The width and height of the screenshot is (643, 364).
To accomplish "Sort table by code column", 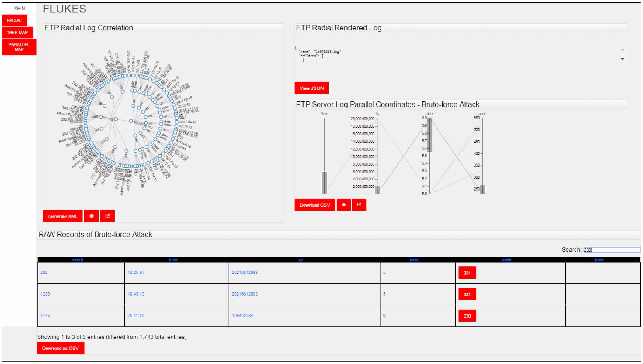I will click(506, 259).
